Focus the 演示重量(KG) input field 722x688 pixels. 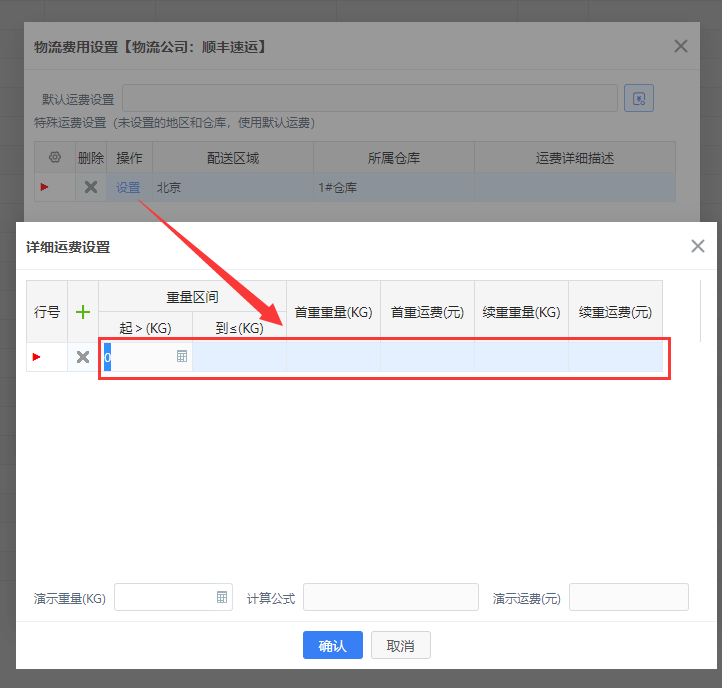(173, 597)
